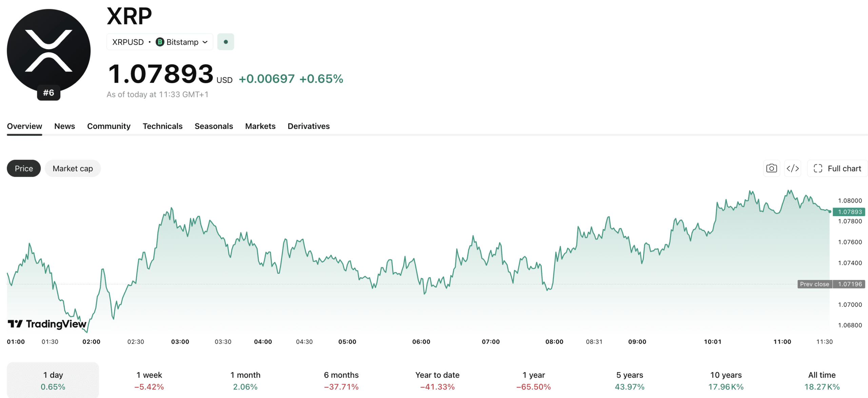Select the Year to date range
This screenshot has height=398, width=868.
(x=437, y=380)
